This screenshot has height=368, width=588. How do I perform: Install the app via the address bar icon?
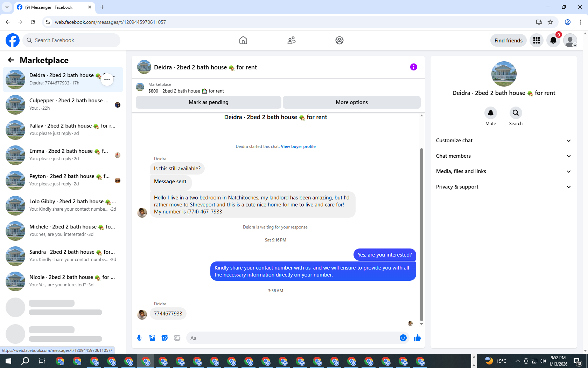[x=539, y=22]
